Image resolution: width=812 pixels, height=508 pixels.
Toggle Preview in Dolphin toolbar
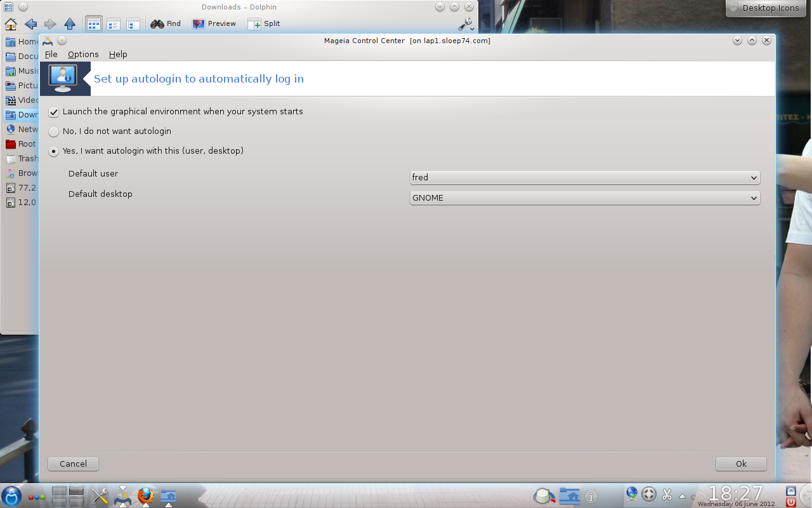tap(214, 24)
